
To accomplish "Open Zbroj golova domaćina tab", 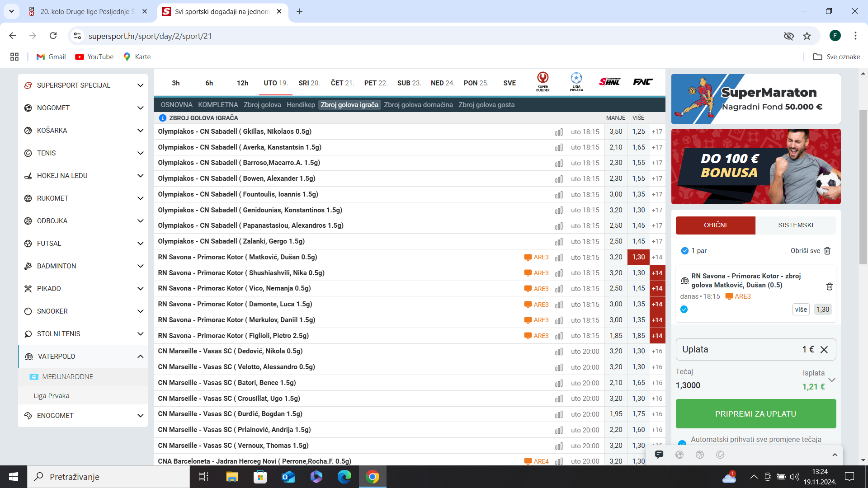I will (x=418, y=105).
